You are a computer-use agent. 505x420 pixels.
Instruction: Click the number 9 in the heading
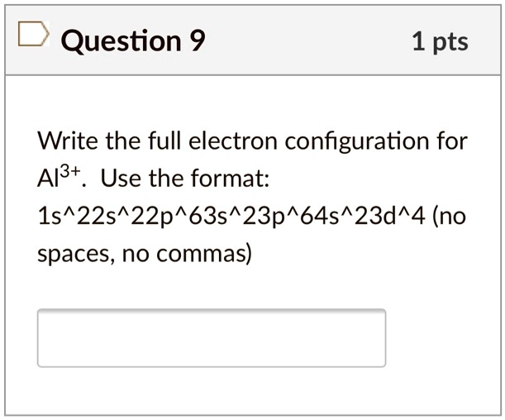point(197,41)
